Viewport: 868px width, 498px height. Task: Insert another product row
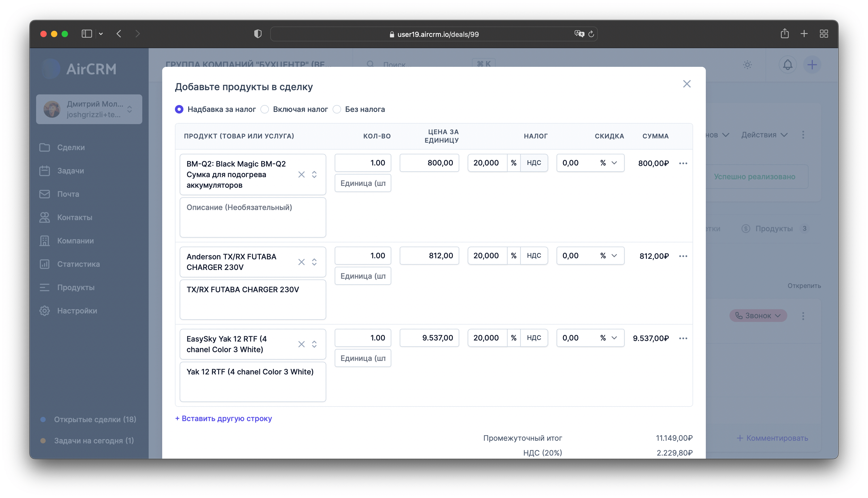click(224, 418)
